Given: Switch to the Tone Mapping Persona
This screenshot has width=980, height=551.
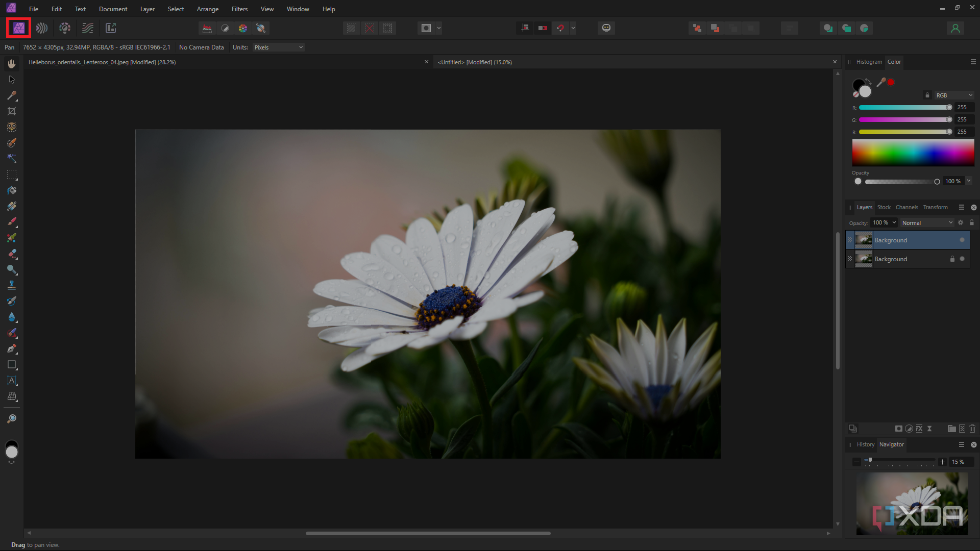Looking at the screenshot, I should coord(88,28).
